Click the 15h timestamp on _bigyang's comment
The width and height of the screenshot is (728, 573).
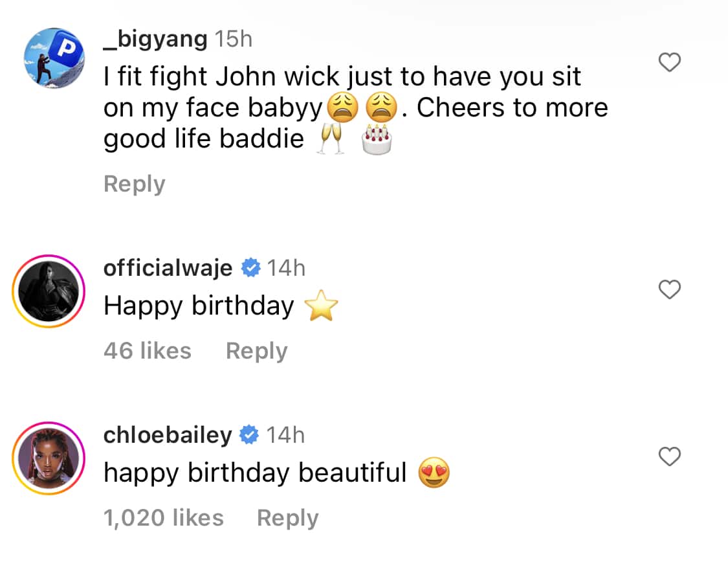[x=233, y=39]
